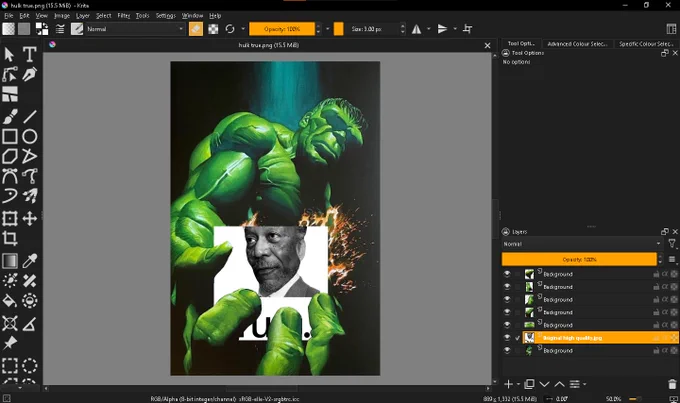Select the Freehand Path tool

pyautogui.click(x=29, y=176)
